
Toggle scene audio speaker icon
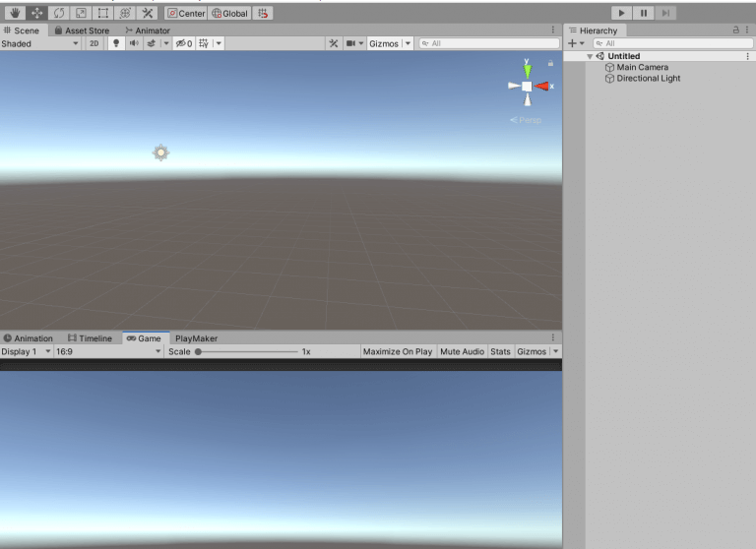134,43
